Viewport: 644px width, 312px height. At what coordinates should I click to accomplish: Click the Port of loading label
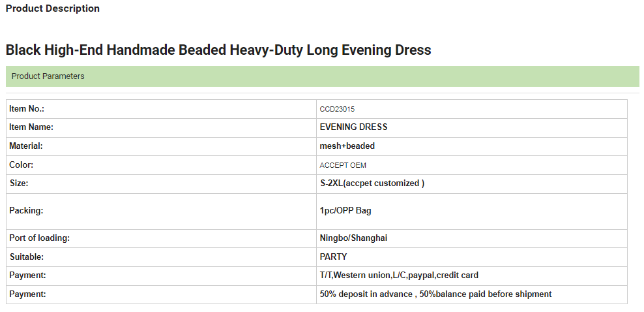pyautogui.click(x=40, y=238)
